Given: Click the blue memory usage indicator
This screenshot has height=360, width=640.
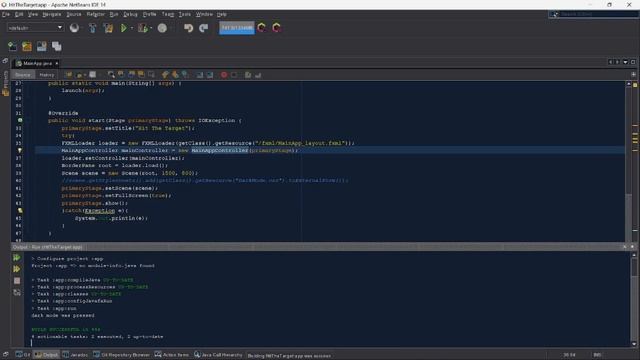Looking at the screenshot, I should [237, 28].
